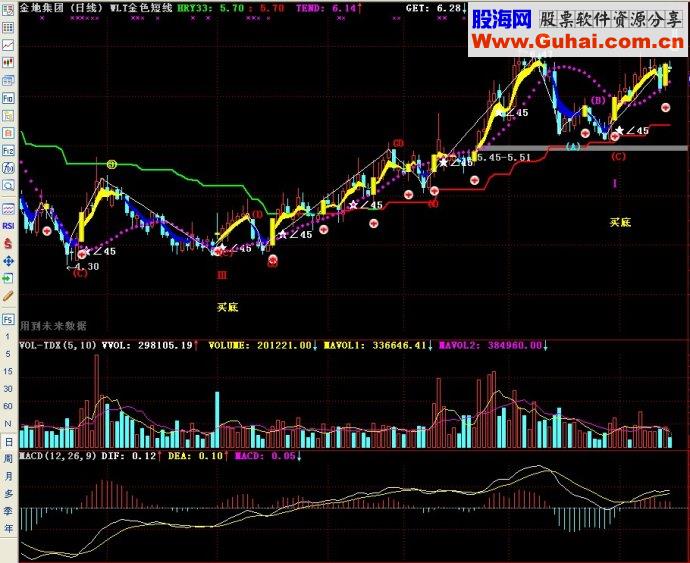The image size is (690, 563).
Task: Open the formula function (fx) icon
Action: click(8, 168)
